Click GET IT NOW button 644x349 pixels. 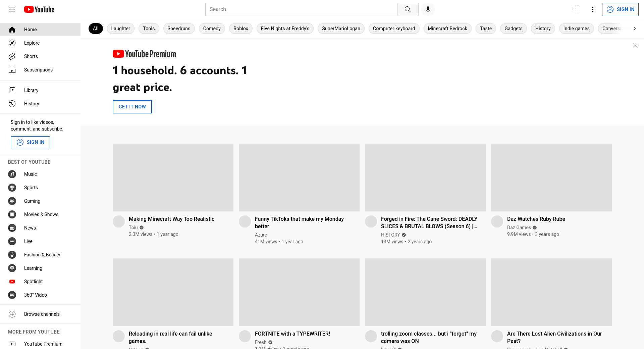click(x=132, y=107)
